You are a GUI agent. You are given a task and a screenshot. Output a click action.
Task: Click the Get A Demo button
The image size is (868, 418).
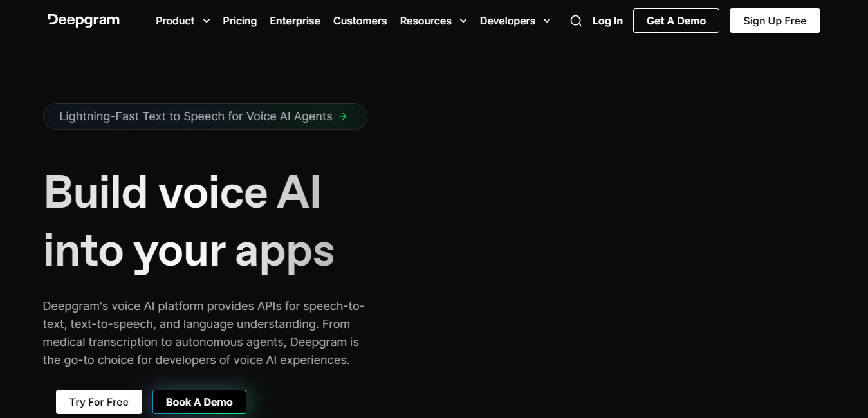pos(676,21)
